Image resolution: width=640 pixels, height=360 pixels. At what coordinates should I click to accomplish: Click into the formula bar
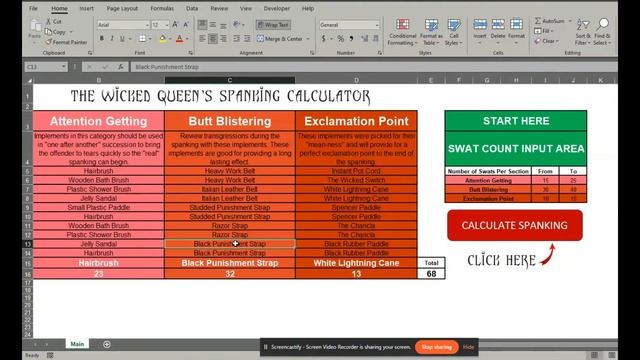click(x=373, y=67)
